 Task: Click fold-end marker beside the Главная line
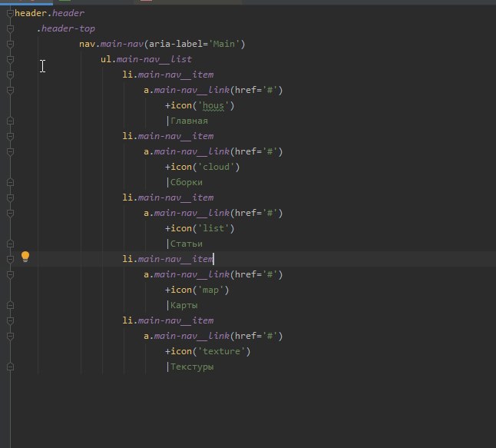[10, 121]
